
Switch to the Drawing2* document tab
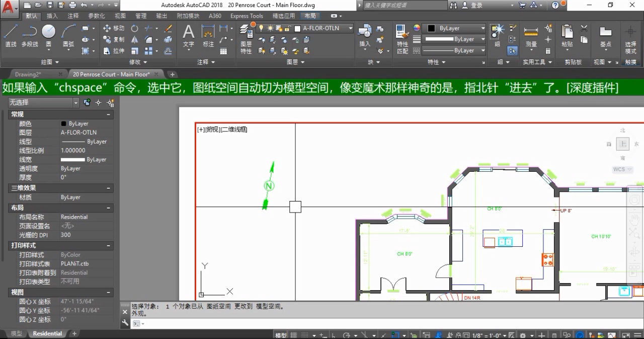click(x=28, y=74)
